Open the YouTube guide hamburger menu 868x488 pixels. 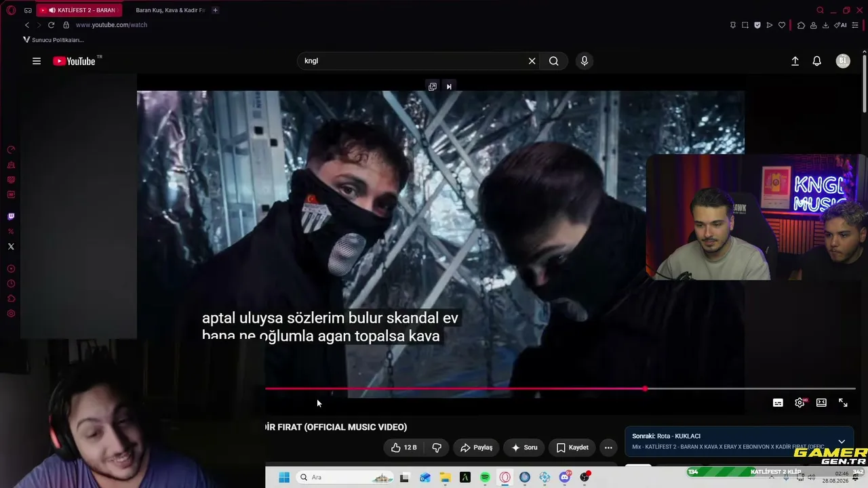tap(37, 61)
